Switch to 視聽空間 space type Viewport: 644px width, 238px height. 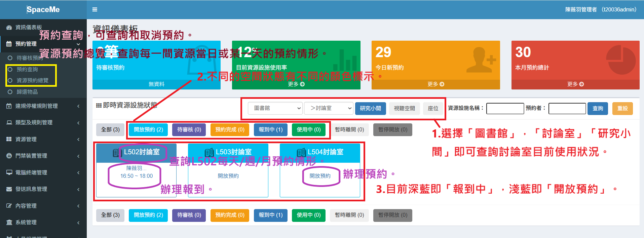[404, 109]
